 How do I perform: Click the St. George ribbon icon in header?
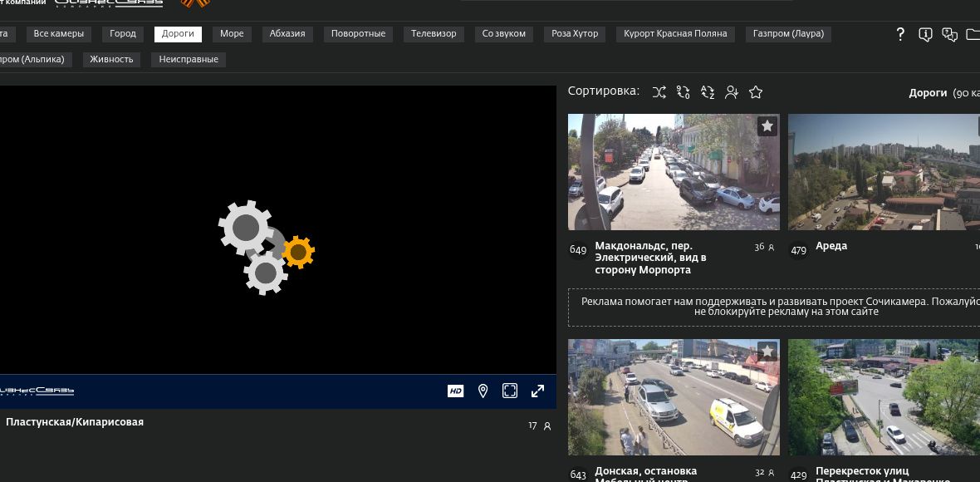coord(195,3)
